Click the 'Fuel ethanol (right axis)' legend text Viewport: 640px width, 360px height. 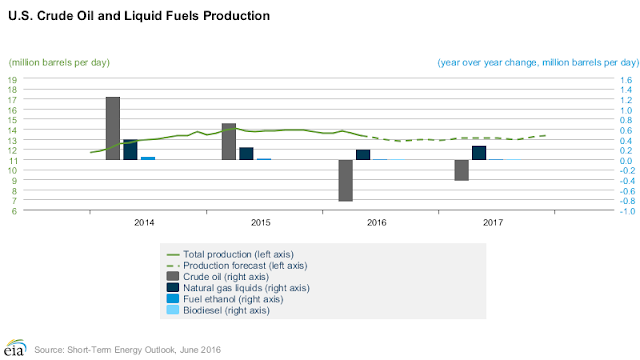click(233, 299)
